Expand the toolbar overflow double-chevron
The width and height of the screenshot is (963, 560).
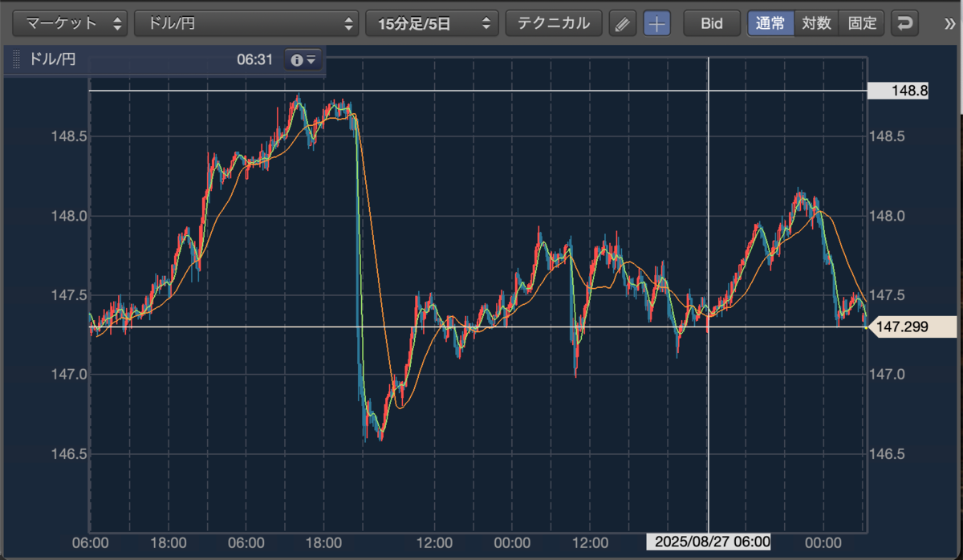[951, 23]
